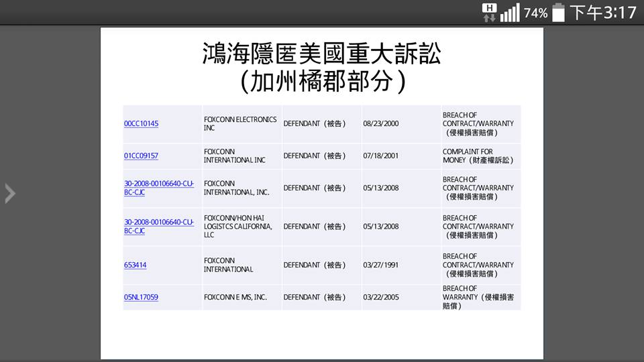Open case link 653414
This screenshot has width=644, height=362.
[x=135, y=265]
